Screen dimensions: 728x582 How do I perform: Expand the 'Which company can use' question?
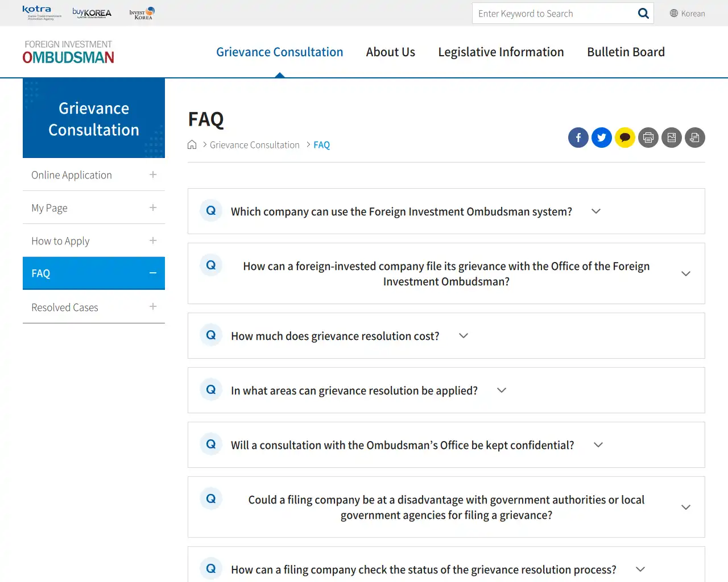[x=595, y=211]
